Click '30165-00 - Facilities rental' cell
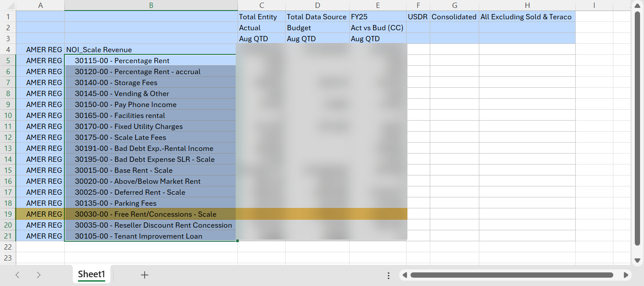This screenshot has width=644, height=286. coord(151,115)
